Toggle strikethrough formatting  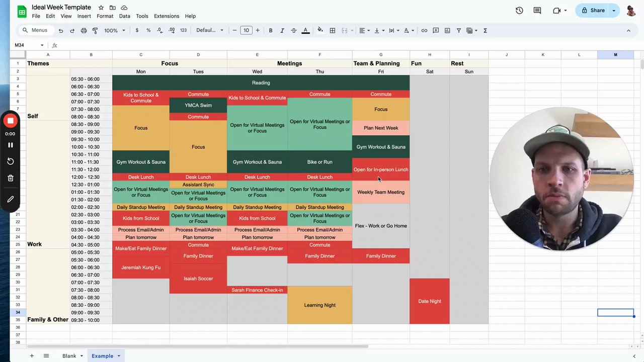click(x=294, y=31)
